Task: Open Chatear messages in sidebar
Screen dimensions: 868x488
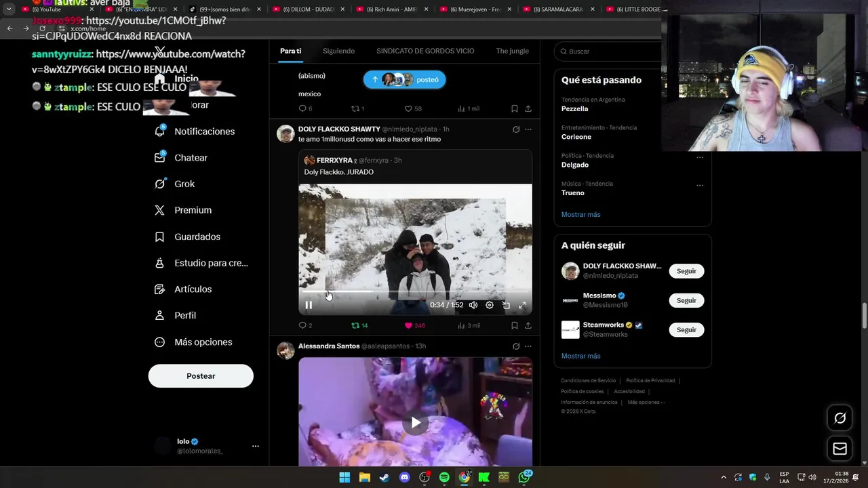Action: [181, 158]
